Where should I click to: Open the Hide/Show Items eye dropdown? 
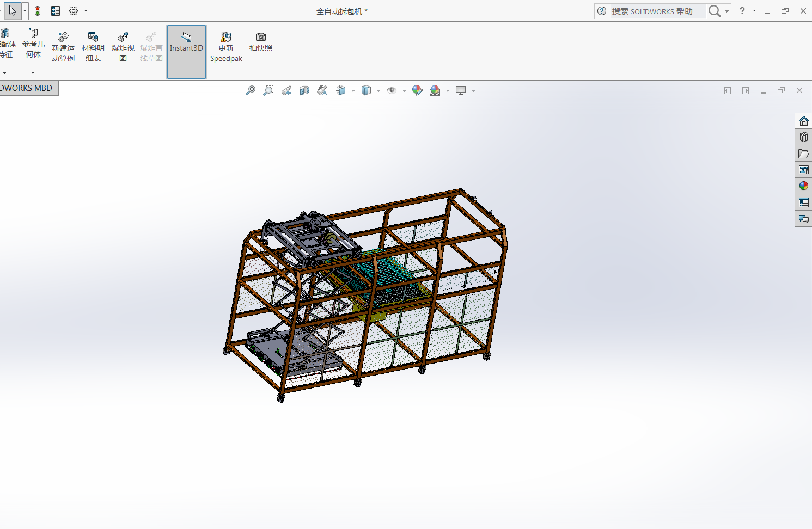point(404,91)
